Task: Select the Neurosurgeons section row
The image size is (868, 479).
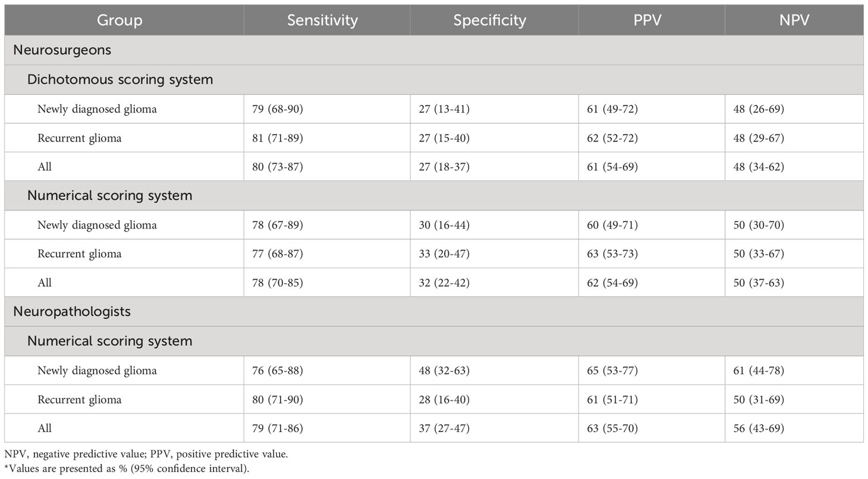Action: (434, 50)
